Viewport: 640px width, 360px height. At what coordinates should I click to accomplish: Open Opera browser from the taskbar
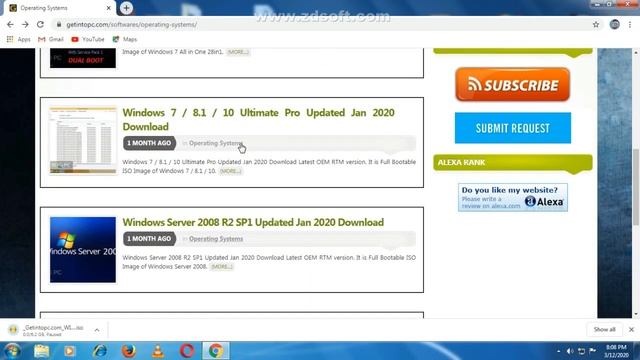coord(187,351)
